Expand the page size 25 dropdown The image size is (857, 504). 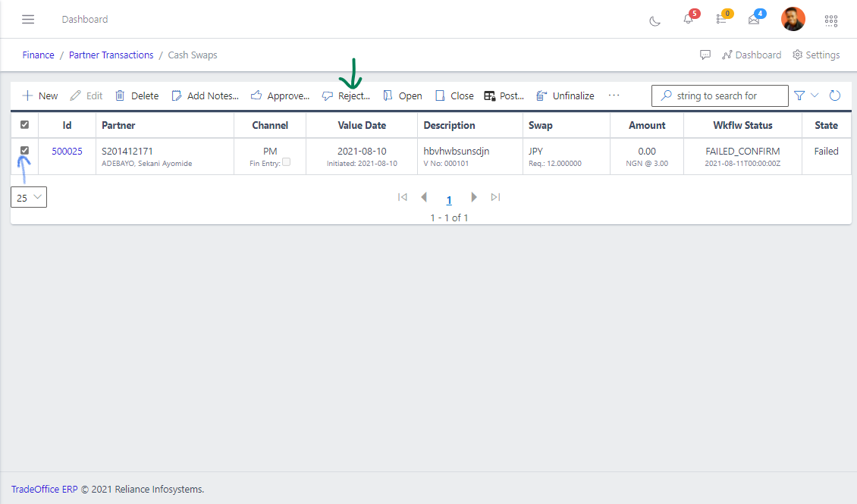click(29, 197)
